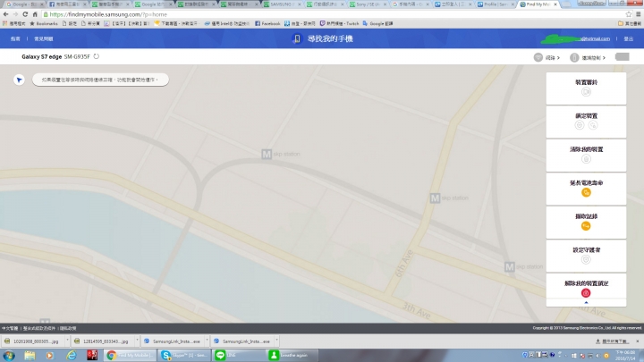Screen dimensions: 644x362
Task: Switch to the LINE taskbar window
Action: pyautogui.click(x=239, y=356)
